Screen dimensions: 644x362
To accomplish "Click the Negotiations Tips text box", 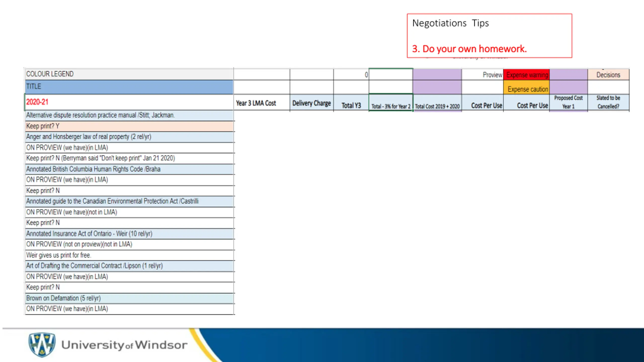I will point(489,36).
